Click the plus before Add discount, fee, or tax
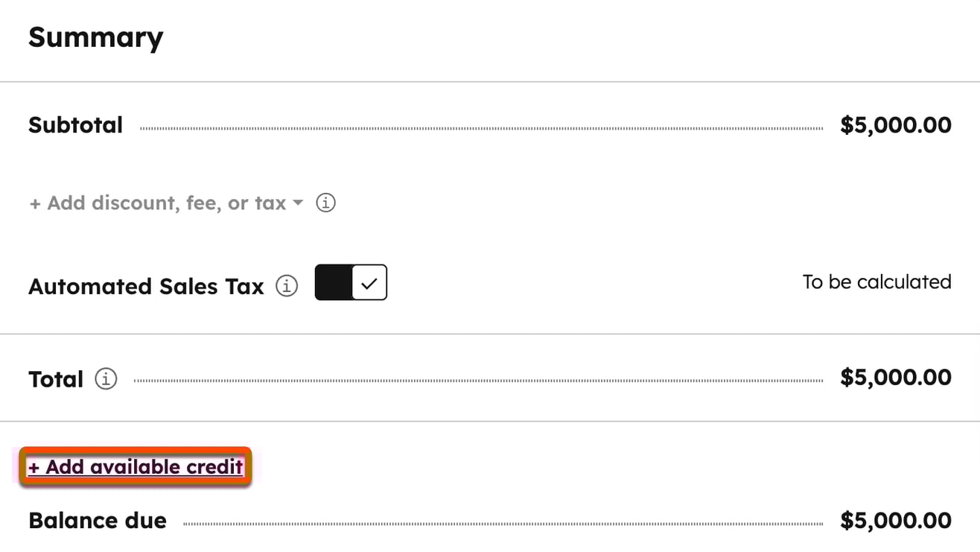Screen dimensions: 980x552 pyautogui.click(x=35, y=202)
